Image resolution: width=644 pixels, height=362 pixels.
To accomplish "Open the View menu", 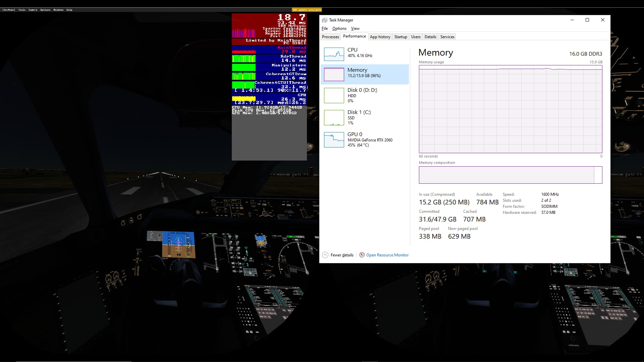I will tap(355, 28).
